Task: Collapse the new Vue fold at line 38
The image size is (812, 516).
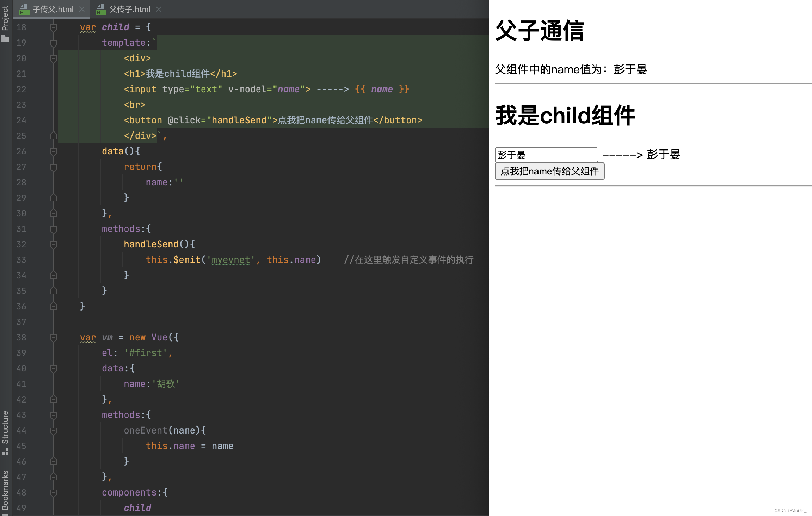Action: pyautogui.click(x=54, y=338)
